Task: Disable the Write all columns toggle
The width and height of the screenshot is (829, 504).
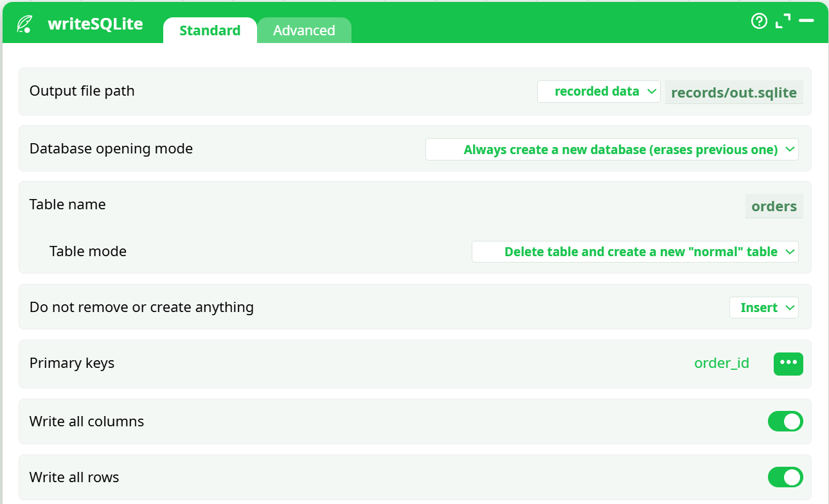Action: (785, 421)
